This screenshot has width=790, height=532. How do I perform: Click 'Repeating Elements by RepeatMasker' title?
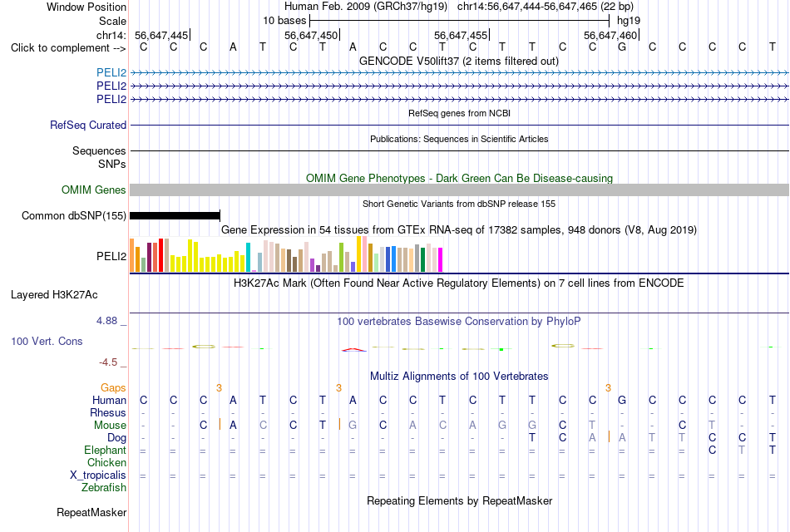(459, 500)
